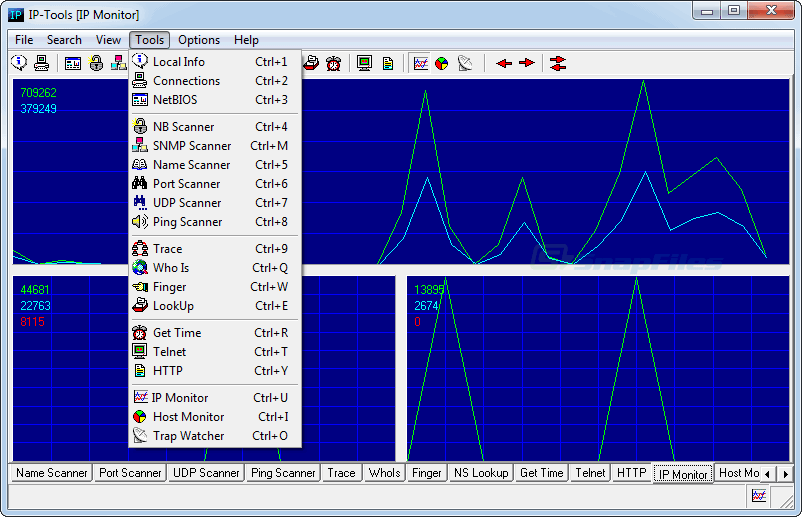Click the red right arrow toolbar icon

tap(526, 63)
